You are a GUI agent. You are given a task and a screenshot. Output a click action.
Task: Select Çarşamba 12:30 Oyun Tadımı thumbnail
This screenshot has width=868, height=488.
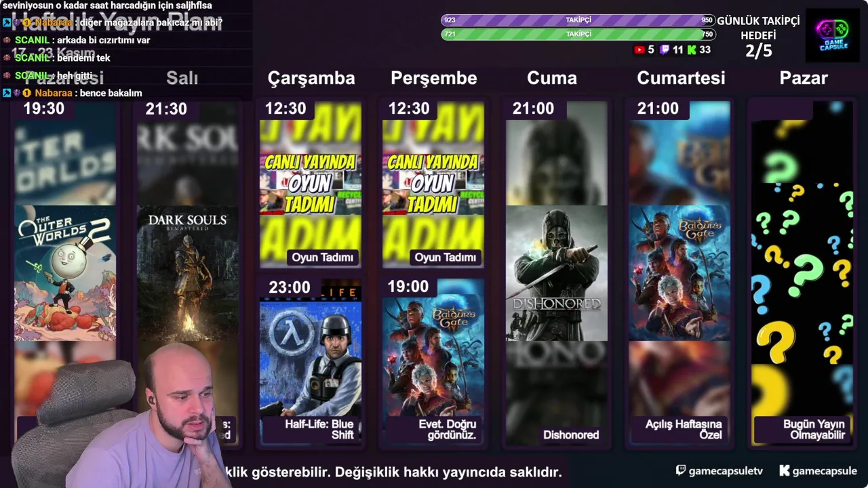[x=311, y=184]
